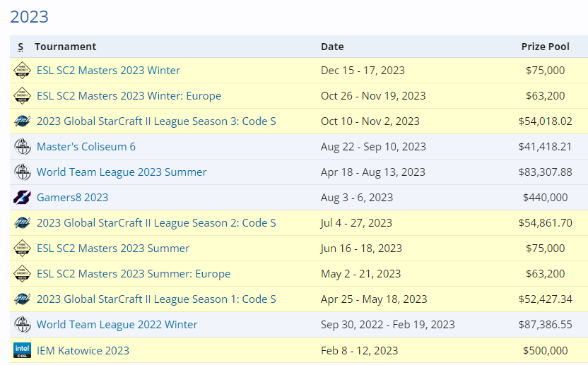588x365 pixels.
Task: Click the S tier column header
Action: tap(20, 47)
